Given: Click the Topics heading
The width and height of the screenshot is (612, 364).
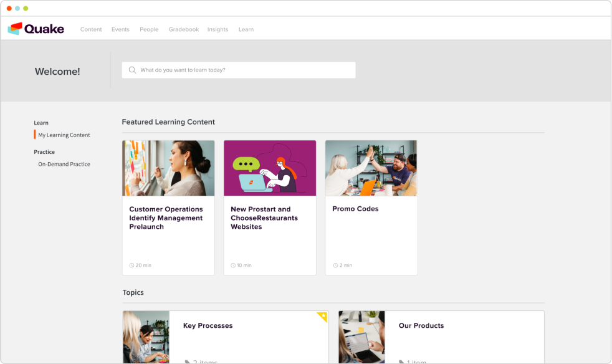Looking at the screenshot, I should coord(133,292).
